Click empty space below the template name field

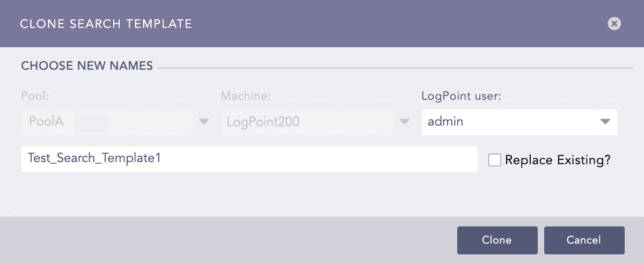pos(249,193)
